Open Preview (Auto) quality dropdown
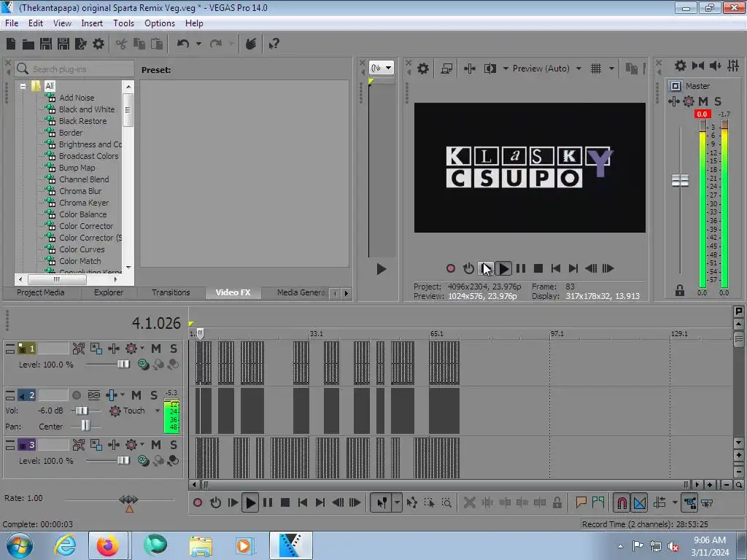747x560 pixels. 578,69
